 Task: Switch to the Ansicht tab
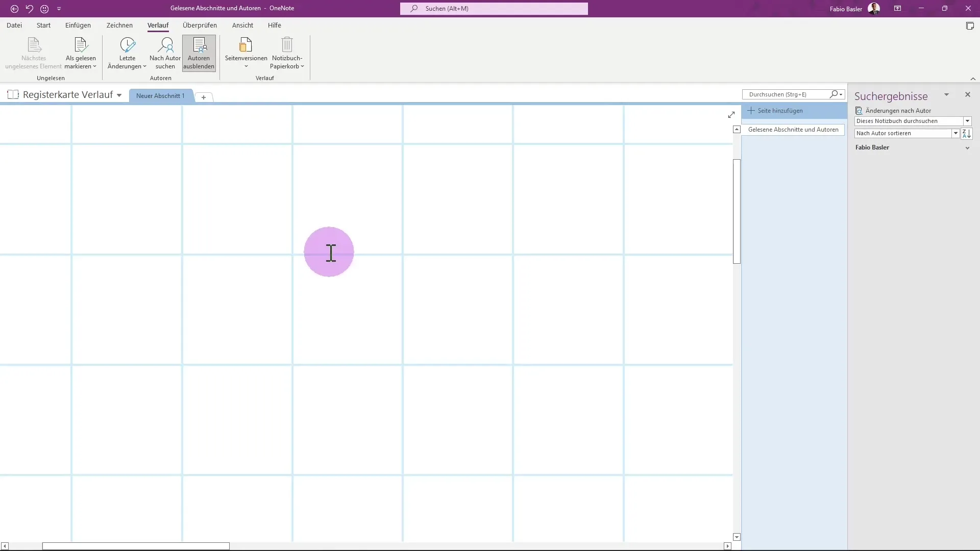[x=242, y=25]
